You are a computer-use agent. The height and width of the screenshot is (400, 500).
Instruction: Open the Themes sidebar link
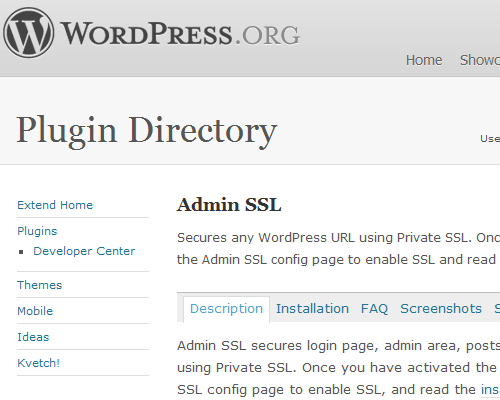point(40,285)
